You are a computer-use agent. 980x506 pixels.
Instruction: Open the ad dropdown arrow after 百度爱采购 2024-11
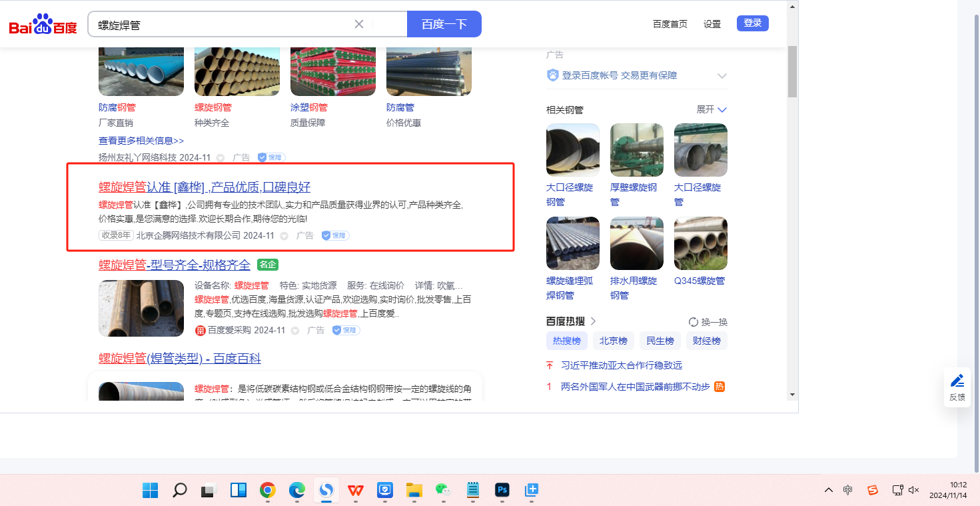click(x=295, y=331)
